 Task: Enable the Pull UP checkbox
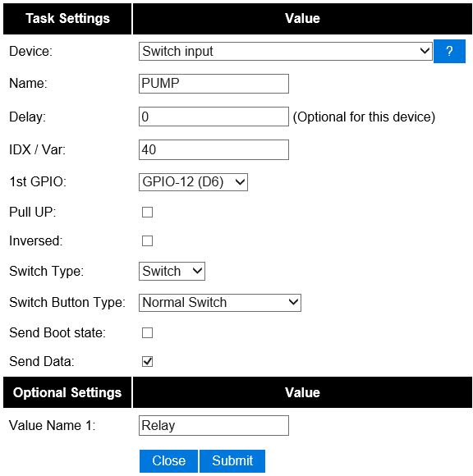147,213
